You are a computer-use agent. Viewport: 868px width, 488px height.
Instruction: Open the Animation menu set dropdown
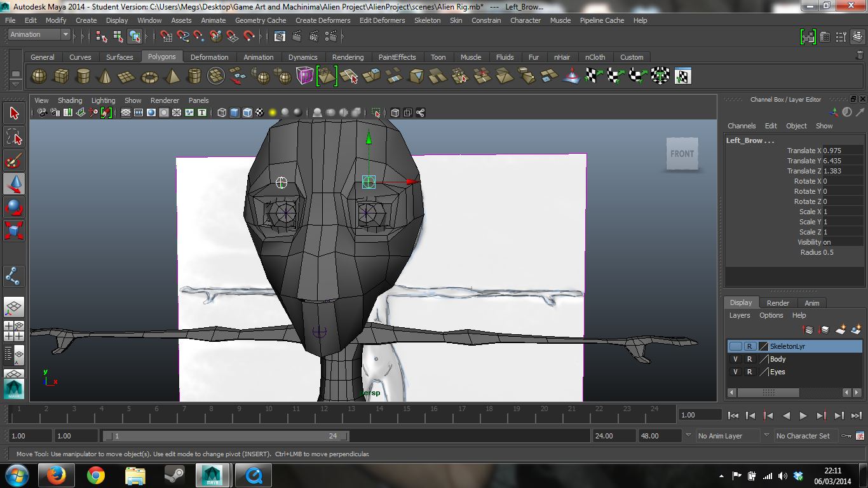(x=37, y=34)
